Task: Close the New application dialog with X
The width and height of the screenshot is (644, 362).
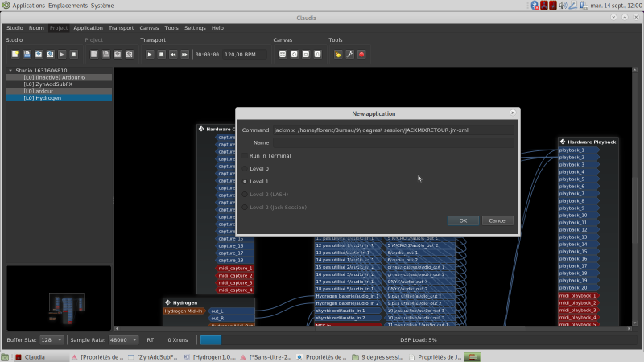Action: pyautogui.click(x=513, y=113)
